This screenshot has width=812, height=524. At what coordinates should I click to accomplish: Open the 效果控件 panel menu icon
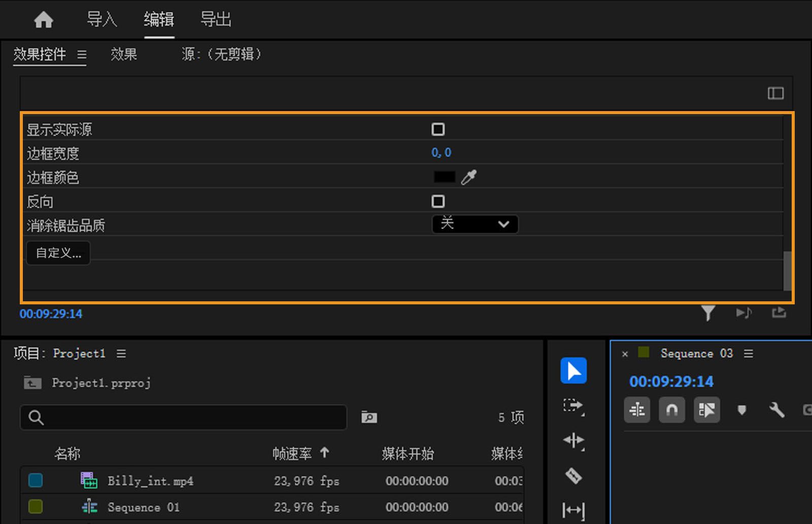(82, 54)
